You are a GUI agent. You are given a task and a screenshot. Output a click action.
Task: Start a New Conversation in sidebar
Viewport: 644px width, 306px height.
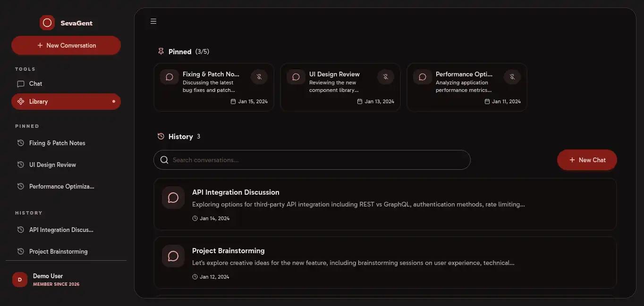coord(66,45)
